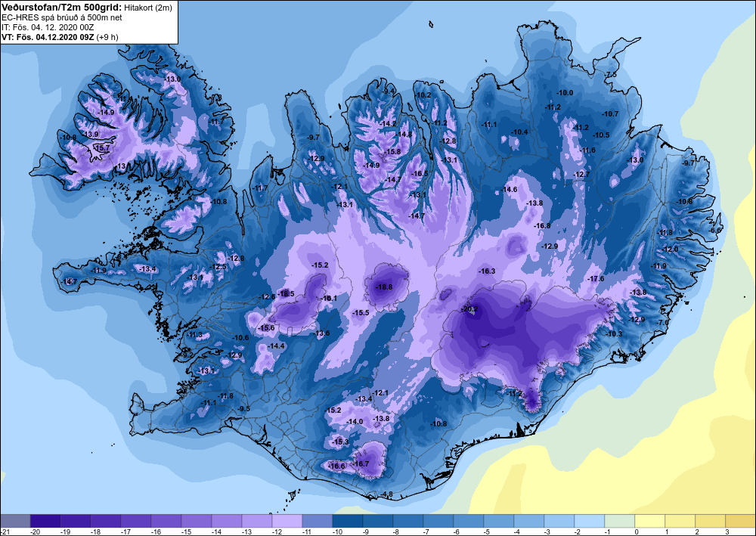Click the -16.6 temperature value on the map
The image size is (756, 536).
coord(337,466)
